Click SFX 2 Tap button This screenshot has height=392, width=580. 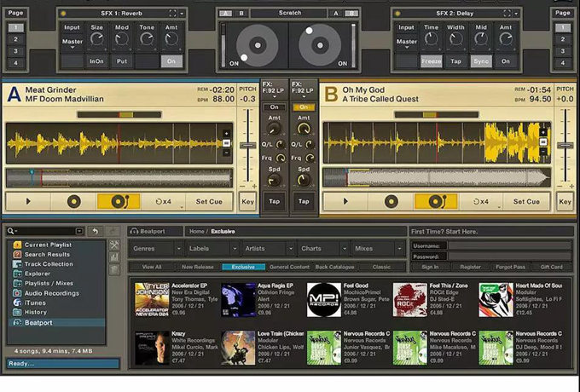(x=455, y=61)
